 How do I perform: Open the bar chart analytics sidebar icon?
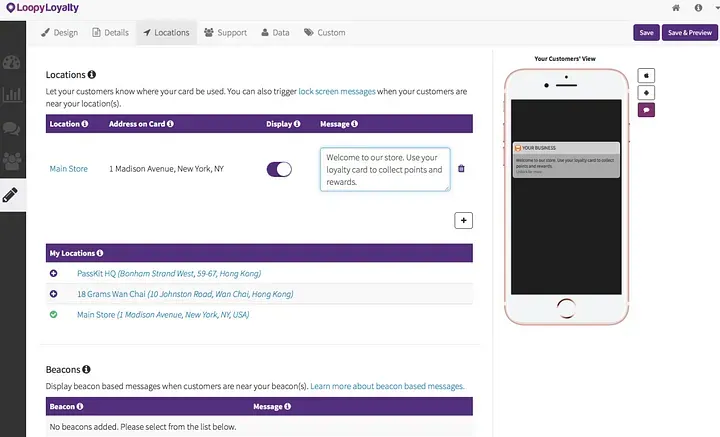(x=12, y=95)
